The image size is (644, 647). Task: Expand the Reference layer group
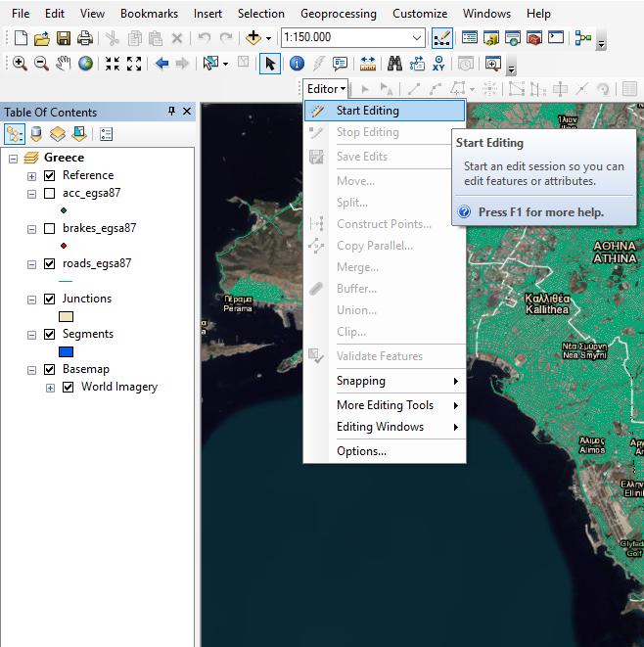click(31, 176)
